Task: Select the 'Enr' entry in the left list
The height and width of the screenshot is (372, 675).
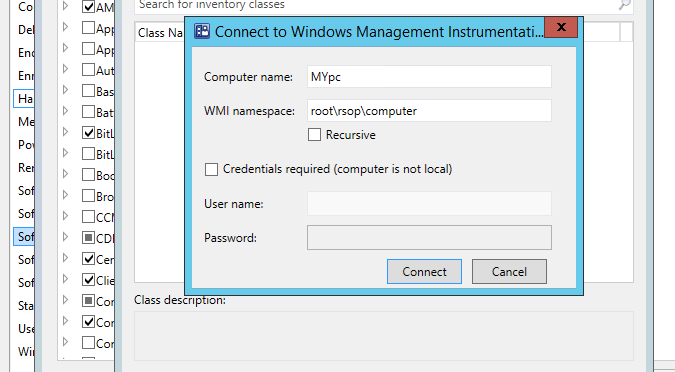Action: tap(25, 76)
